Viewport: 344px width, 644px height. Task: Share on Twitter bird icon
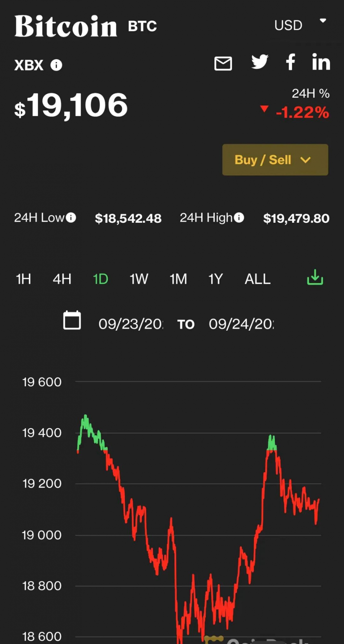[x=260, y=62]
